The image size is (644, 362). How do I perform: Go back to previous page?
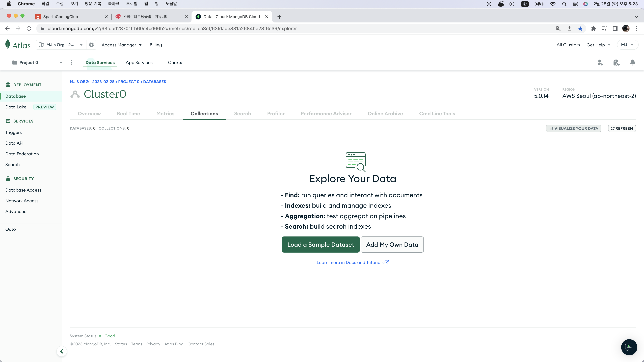click(7, 28)
